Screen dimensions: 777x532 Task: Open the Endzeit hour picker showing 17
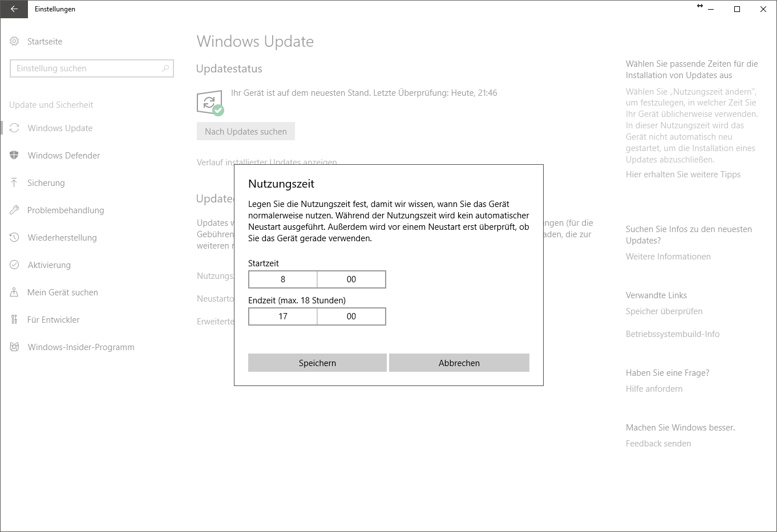[x=283, y=316]
